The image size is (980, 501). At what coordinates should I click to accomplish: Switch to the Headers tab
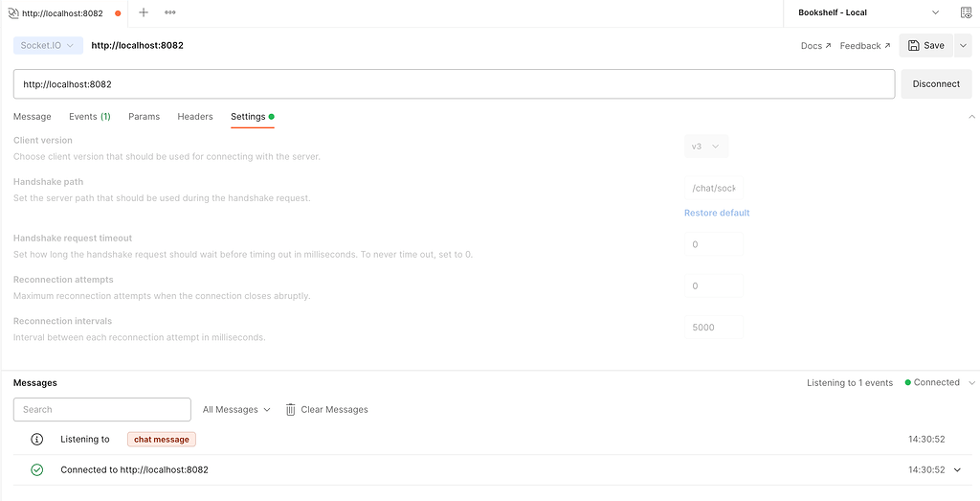tap(195, 116)
